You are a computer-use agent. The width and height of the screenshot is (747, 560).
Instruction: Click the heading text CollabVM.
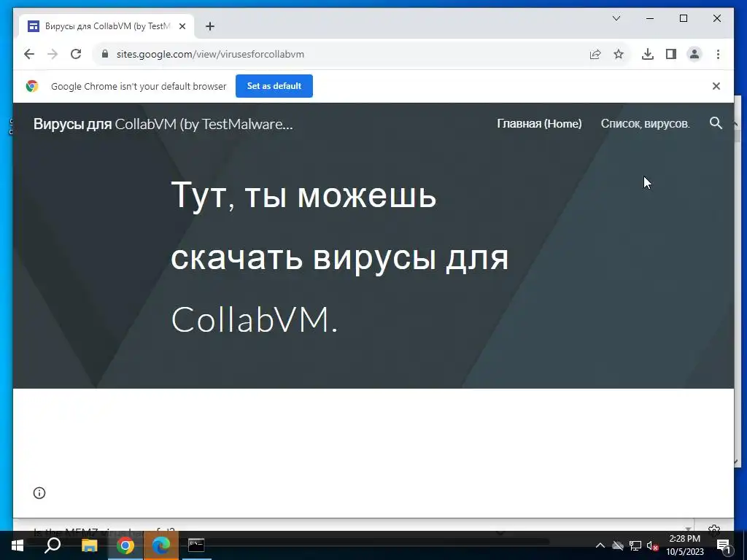pyautogui.click(x=254, y=319)
